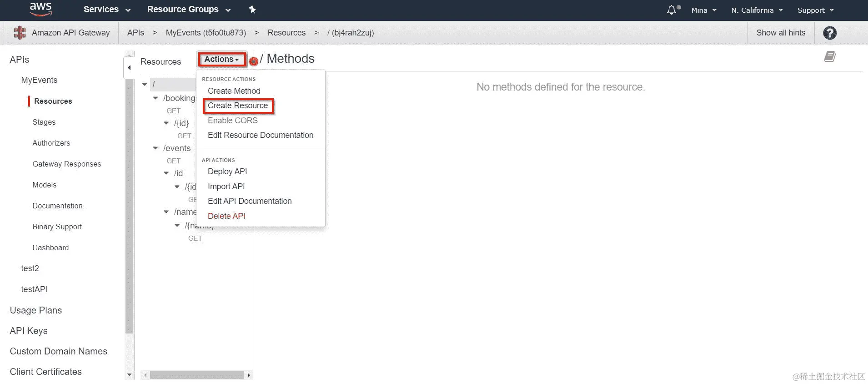Collapse the /booking resource node

[156, 98]
